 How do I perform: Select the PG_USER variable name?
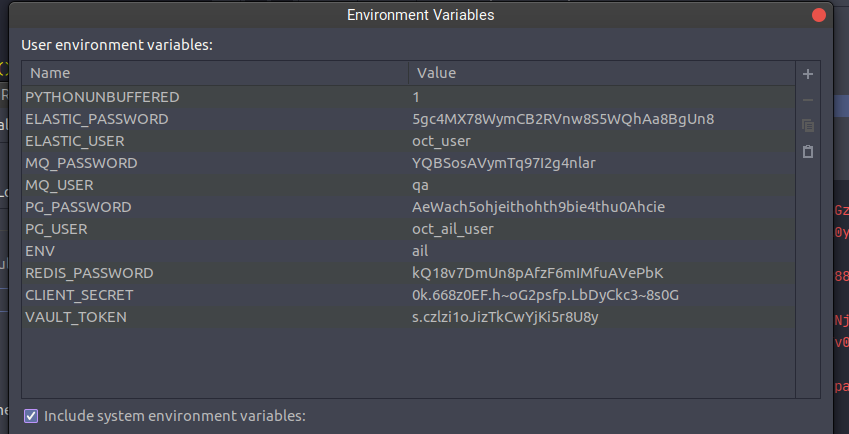tap(56, 229)
